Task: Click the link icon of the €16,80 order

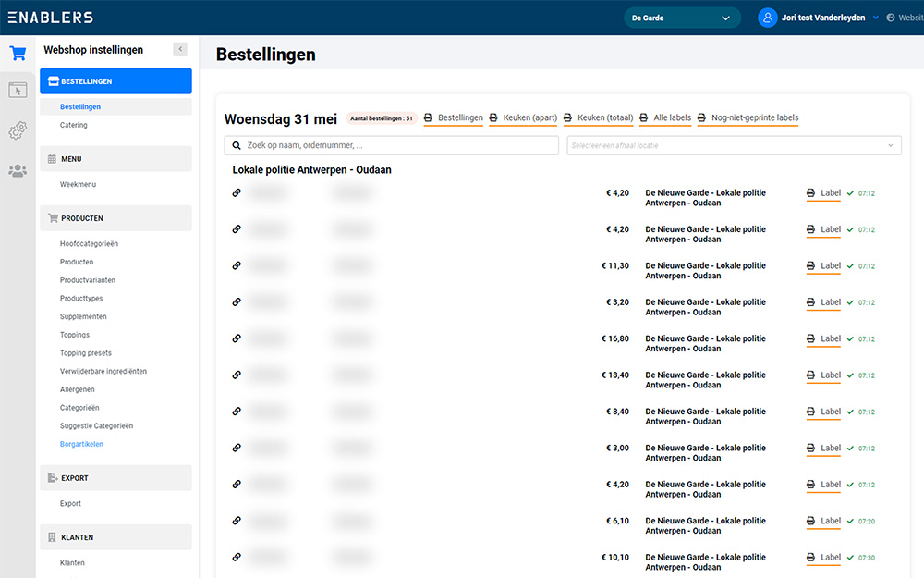Action: [x=237, y=338]
